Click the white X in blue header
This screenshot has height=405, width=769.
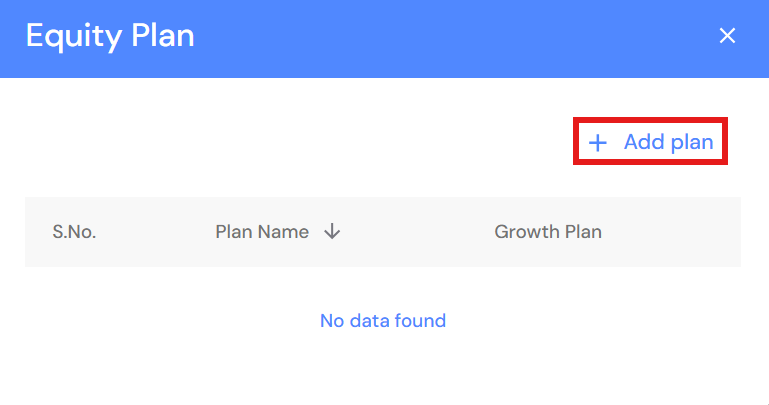click(x=727, y=36)
